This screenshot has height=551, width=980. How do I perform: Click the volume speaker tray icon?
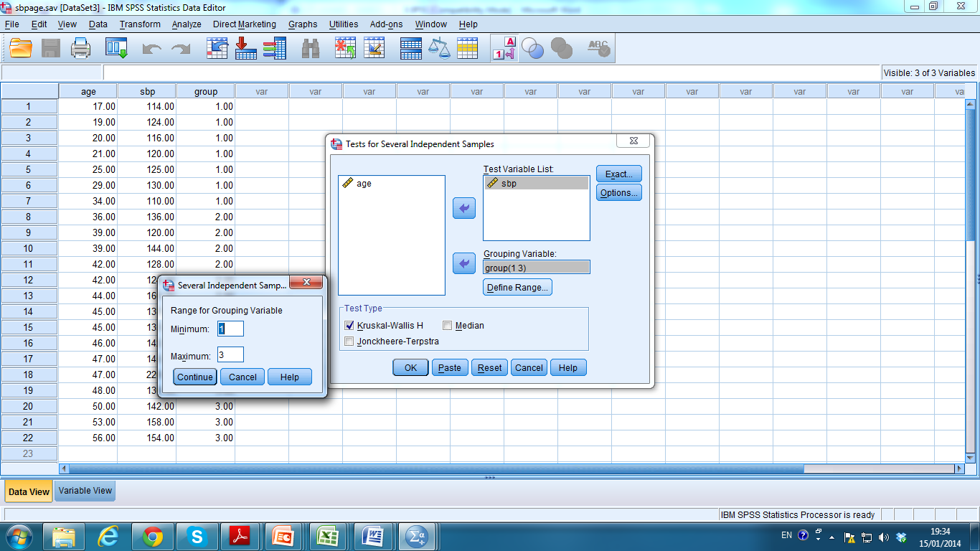[883, 537]
